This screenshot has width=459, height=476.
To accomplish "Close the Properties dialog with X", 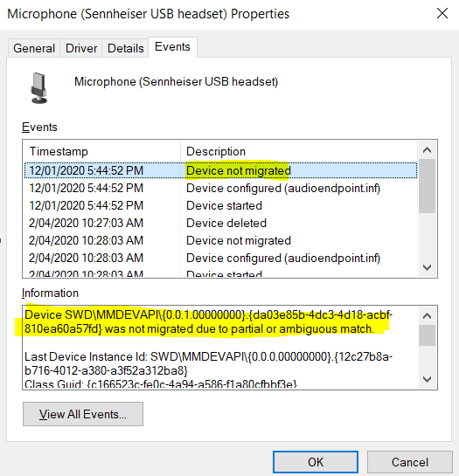I will (442, 13).
